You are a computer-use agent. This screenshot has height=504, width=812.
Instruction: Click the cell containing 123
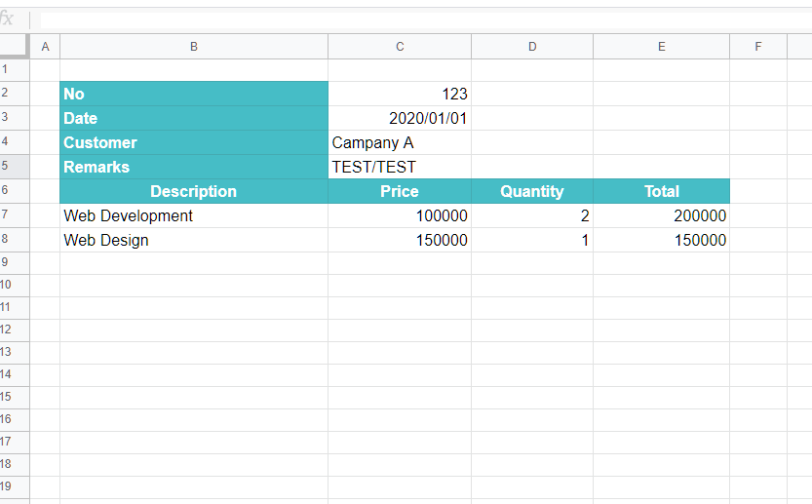[x=400, y=94]
